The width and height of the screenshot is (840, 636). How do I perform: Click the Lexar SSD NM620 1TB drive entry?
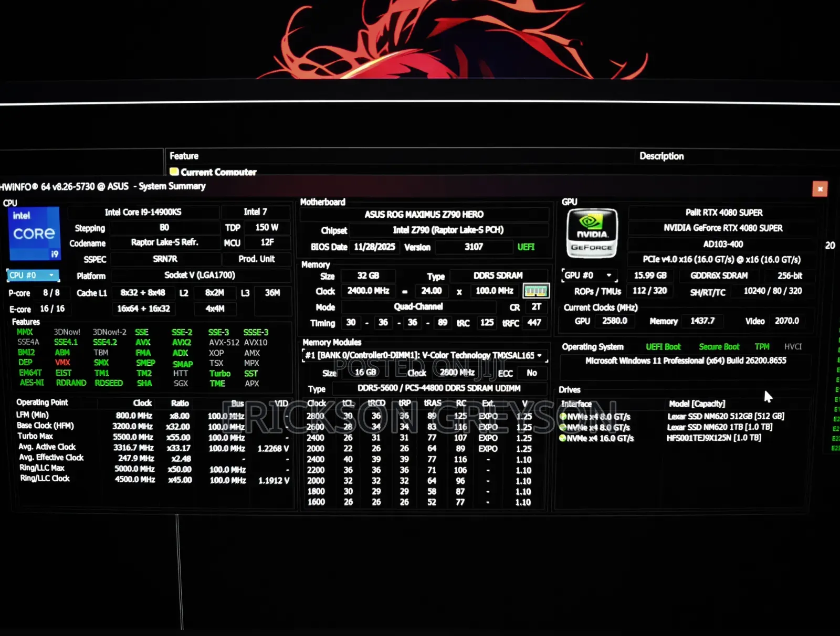point(719,427)
